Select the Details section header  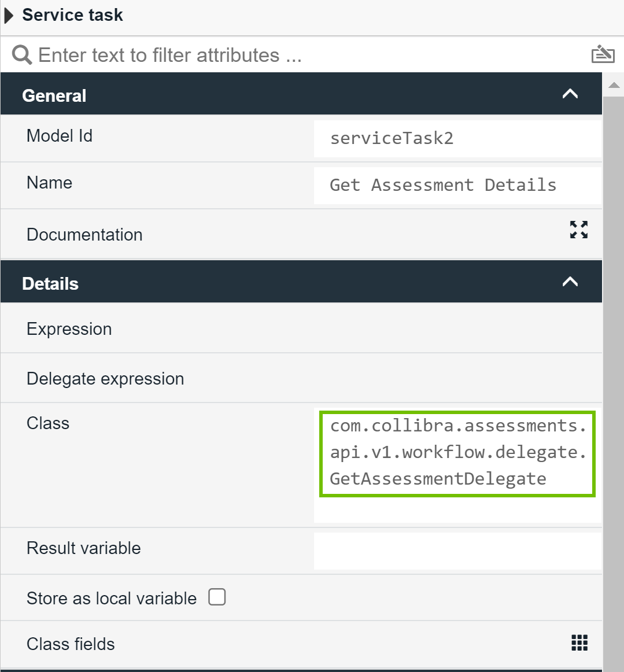coord(289,283)
